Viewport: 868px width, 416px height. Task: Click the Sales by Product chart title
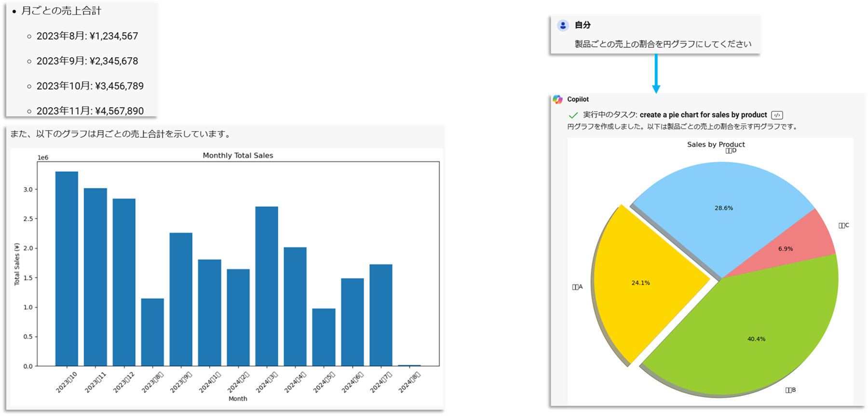pos(716,144)
